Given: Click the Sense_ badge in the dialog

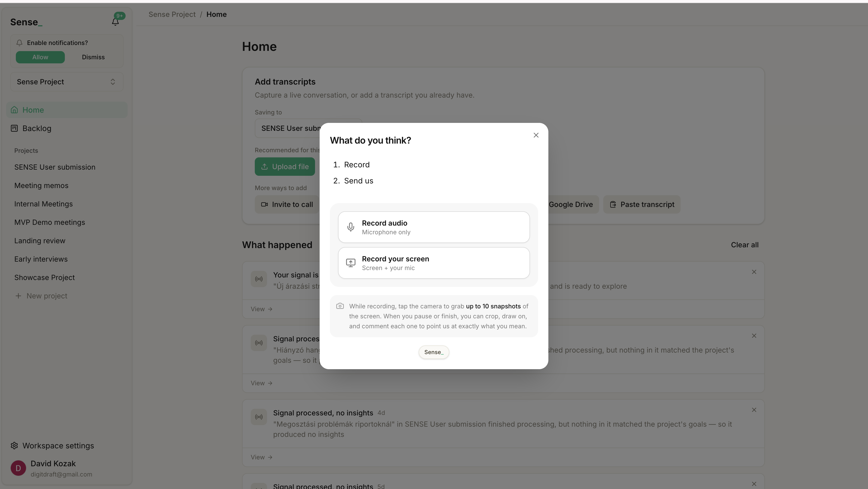Looking at the screenshot, I should pos(434,352).
